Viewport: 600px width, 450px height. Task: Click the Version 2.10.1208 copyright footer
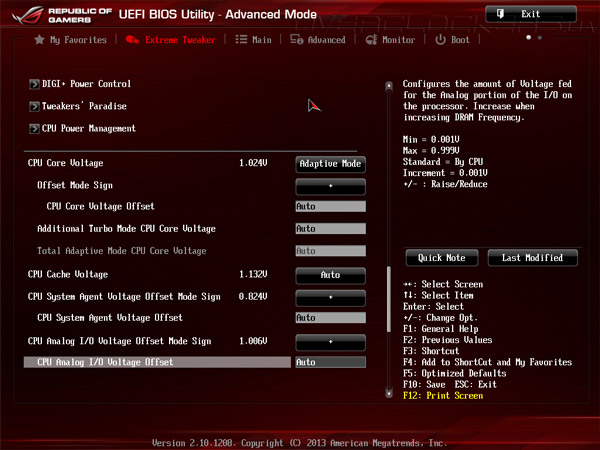(x=300, y=443)
